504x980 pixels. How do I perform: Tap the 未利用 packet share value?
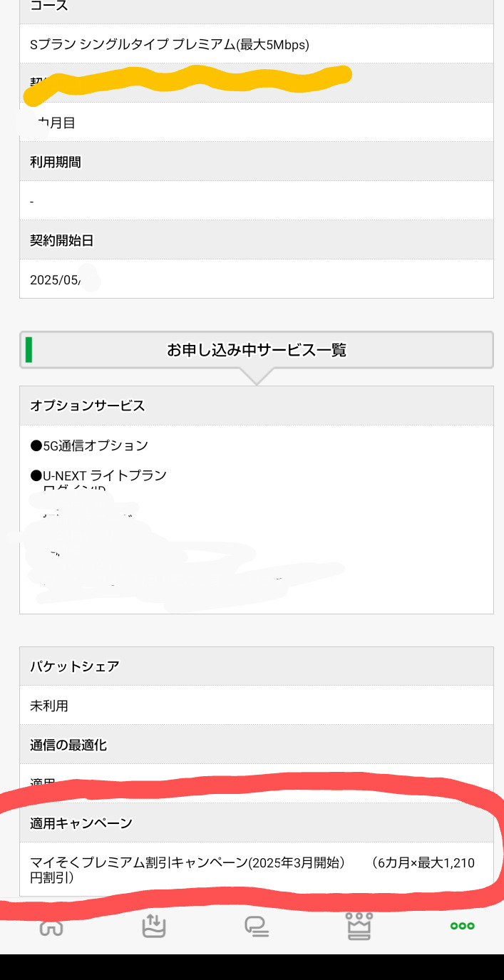click(49, 706)
